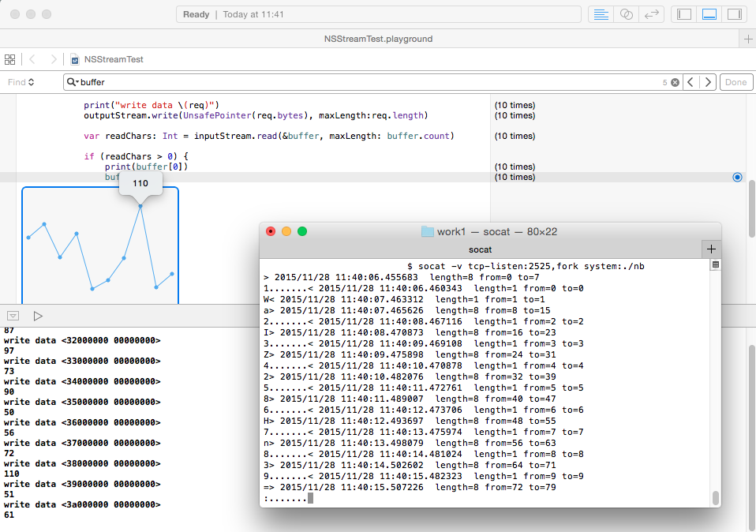Image resolution: width=756 pixels, height=532 pixels.
Task: Click the playground execute play button
Action: pyautogui.click(x=37, y=316)
